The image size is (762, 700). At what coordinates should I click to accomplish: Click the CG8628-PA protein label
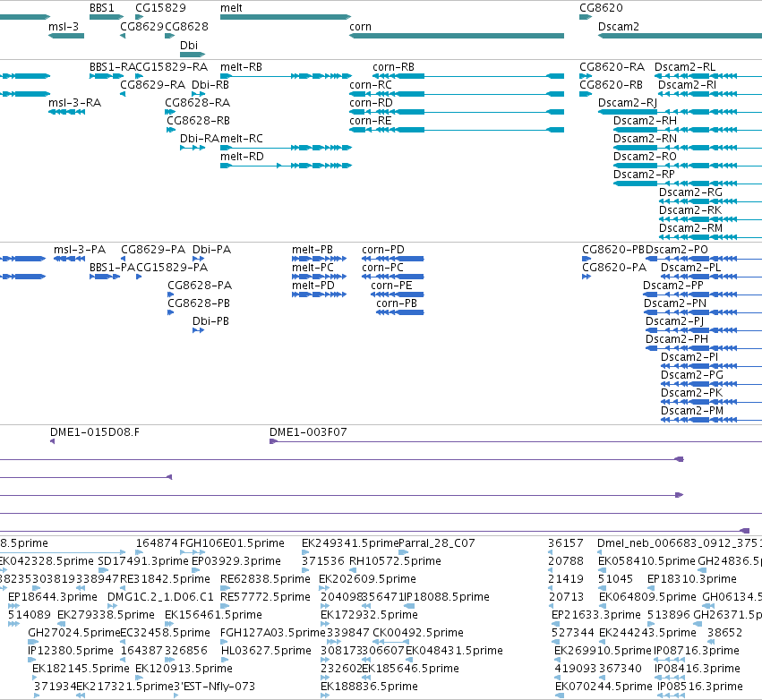(200, 286)
